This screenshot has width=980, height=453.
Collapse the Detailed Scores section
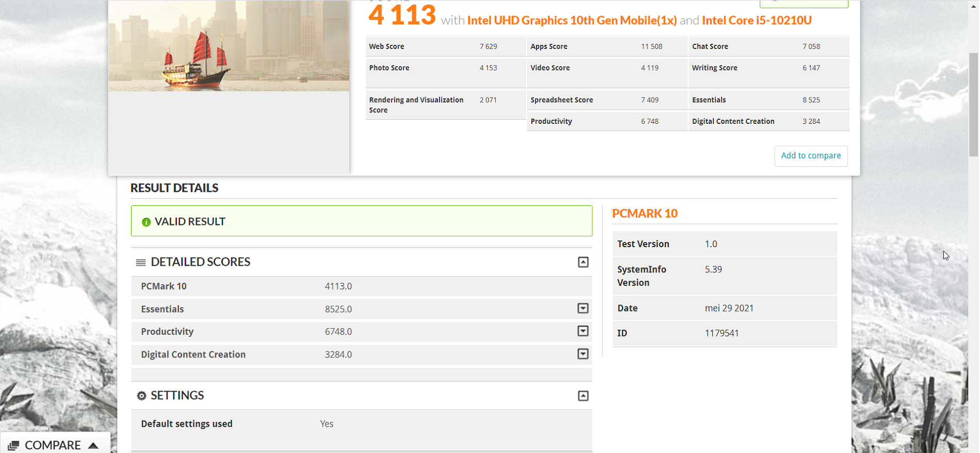coord(583,262)
